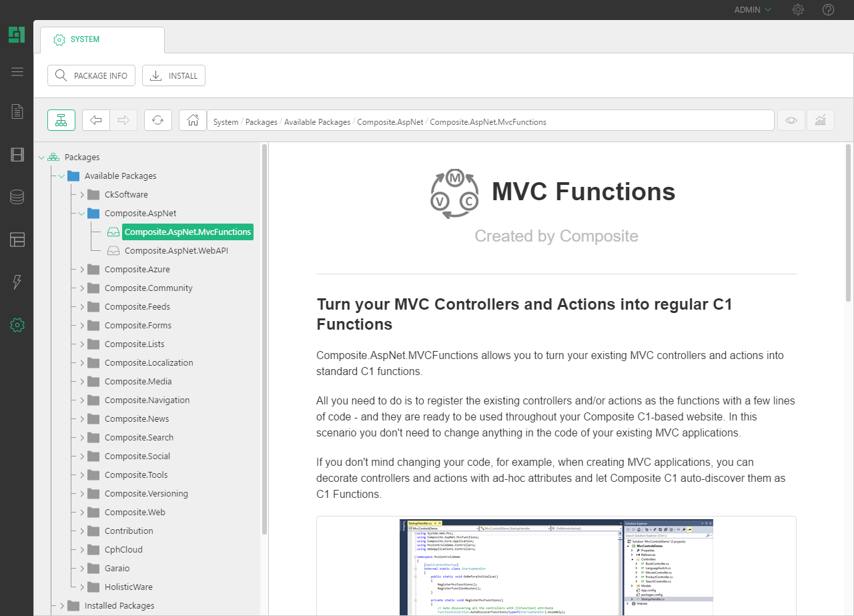Toggle the eye preview button
The height and width of the screenshot is (616, 854).
point(791,120)
